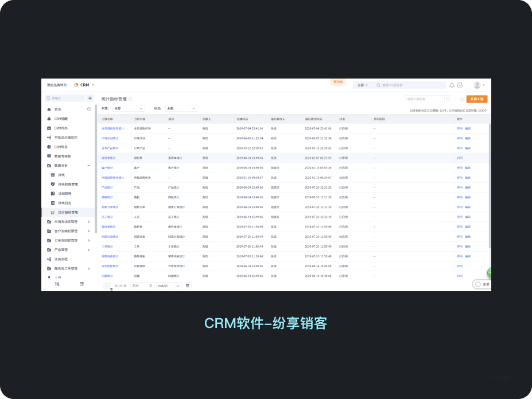
Task: Click the user avatar in top bar
Action: tap(477, 85)
